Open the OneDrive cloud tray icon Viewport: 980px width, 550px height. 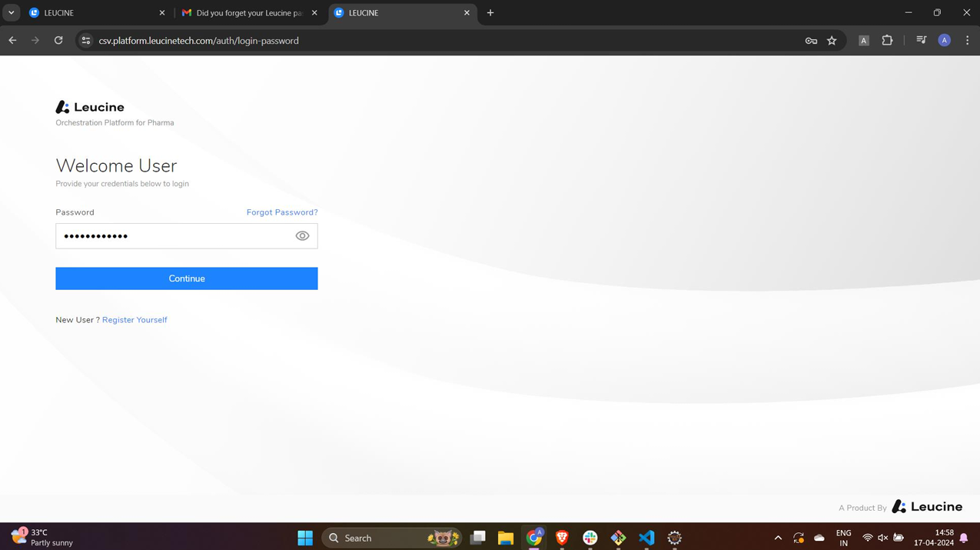point(819,538)
